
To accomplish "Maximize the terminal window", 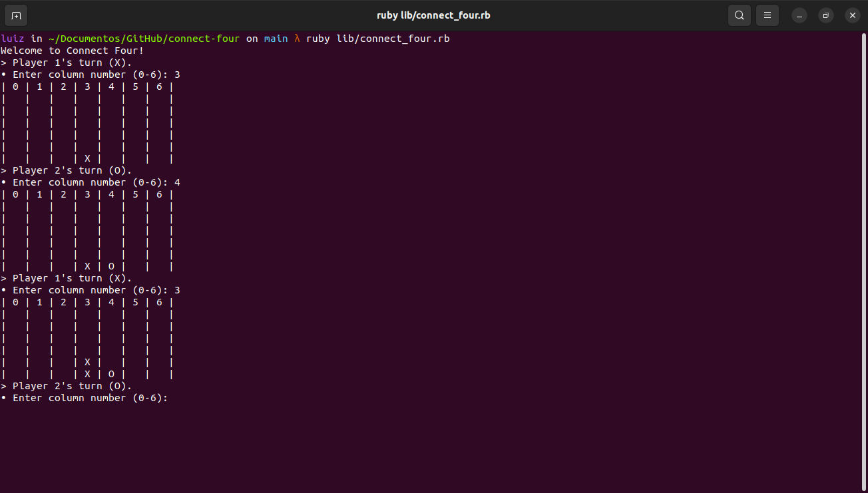I will 826,15.
